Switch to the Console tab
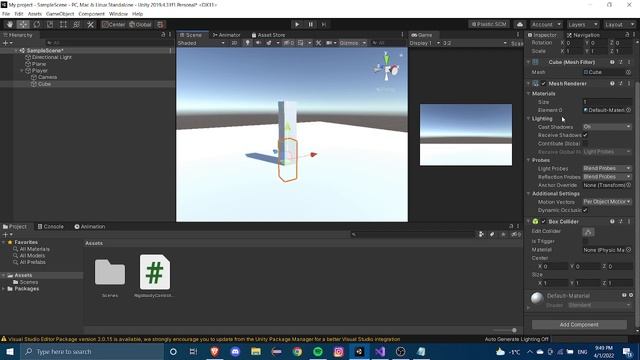Screen dimensions: 640x360 click(x=51, y=227)
